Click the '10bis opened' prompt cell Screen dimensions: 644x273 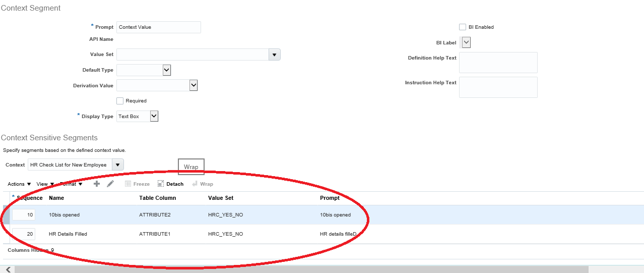335,215
